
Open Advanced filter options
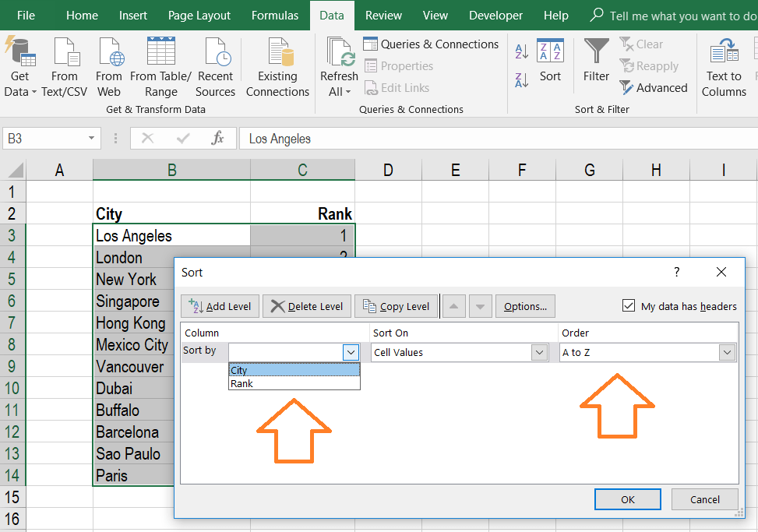click(x=653, y=87)
